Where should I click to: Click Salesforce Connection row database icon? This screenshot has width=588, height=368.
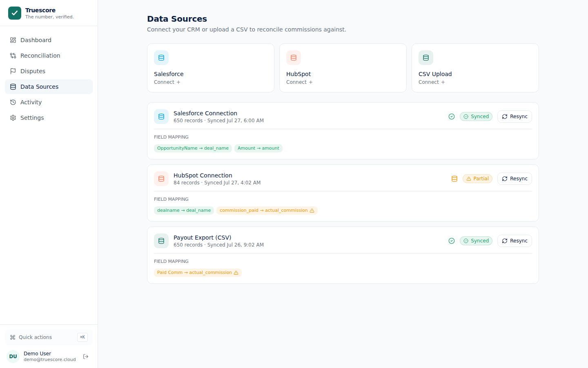click(x=161, y=117)
